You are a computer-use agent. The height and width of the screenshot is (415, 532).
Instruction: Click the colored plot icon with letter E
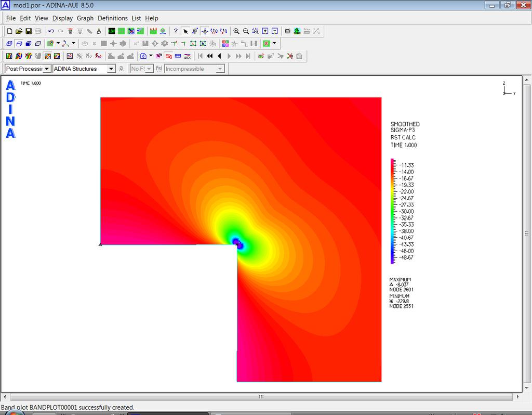pyautogui.click(x=57, y=56)
